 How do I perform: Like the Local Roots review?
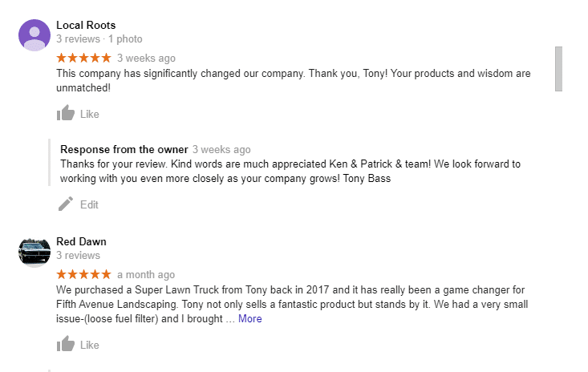pos(78,114)
